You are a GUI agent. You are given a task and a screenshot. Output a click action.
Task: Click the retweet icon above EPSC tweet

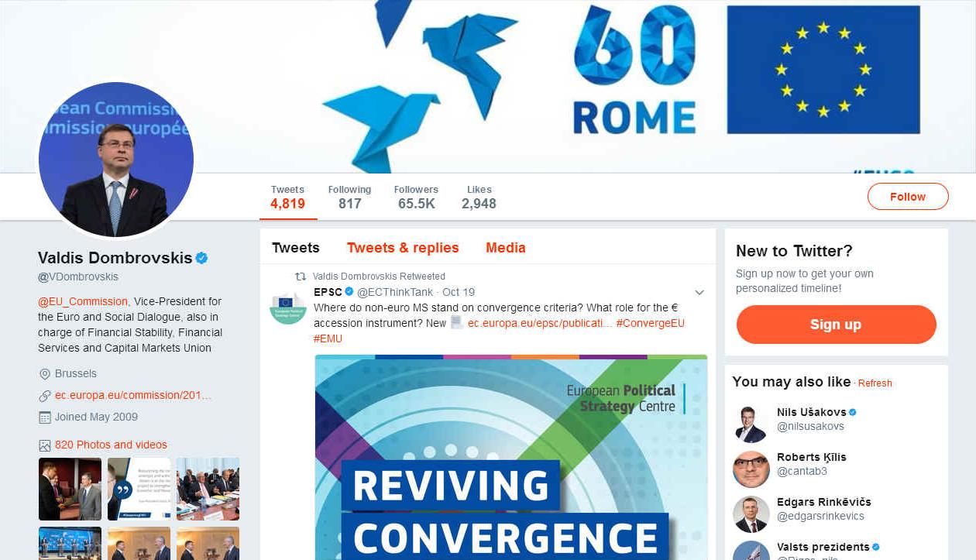300,277
